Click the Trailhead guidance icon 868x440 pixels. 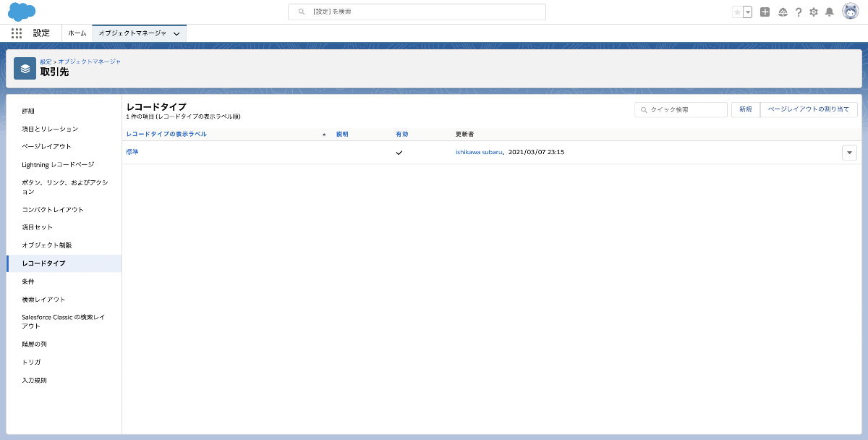coord(783,12)
